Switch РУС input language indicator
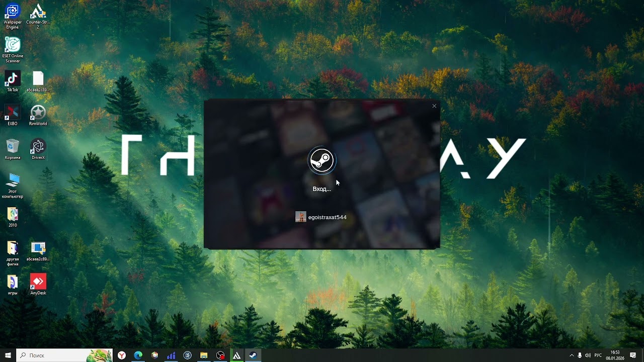Screen dimensions: 644x362 point(598,355)
